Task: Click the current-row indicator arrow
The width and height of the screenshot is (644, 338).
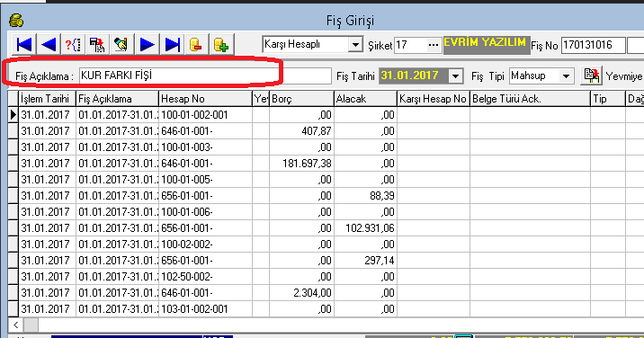Action: click(x=13, y=115)
